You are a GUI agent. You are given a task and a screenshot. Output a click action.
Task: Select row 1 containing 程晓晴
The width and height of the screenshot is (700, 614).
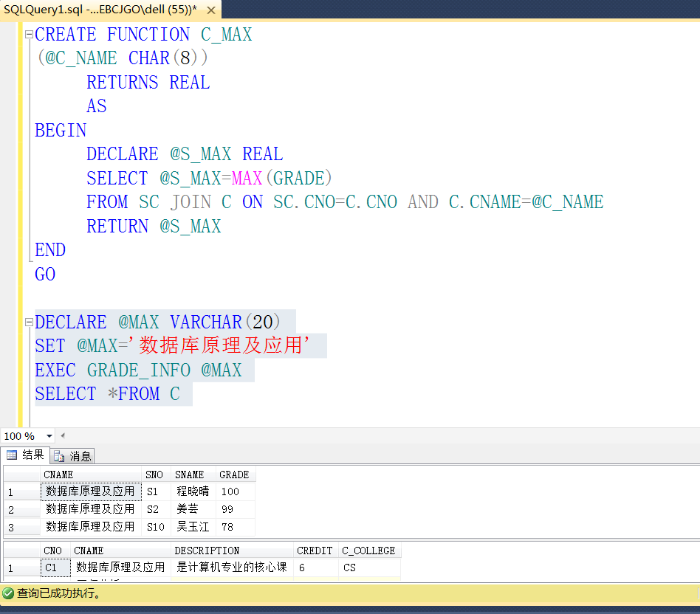click(10, 491)
